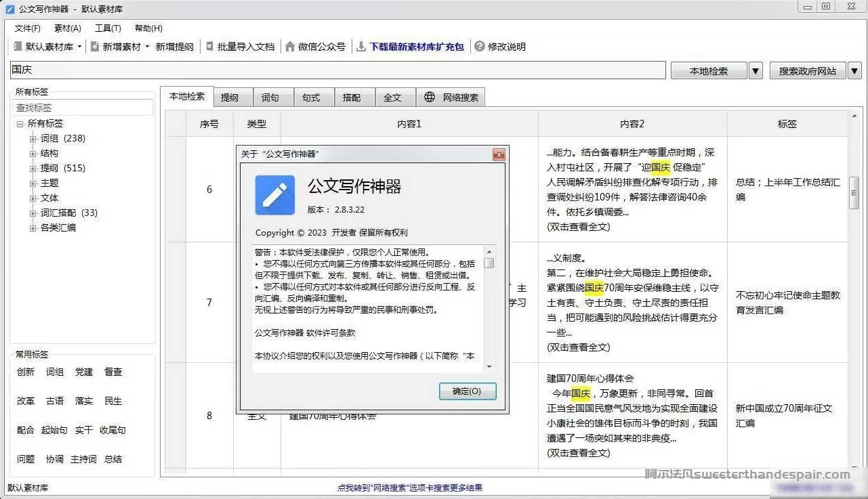Select the common tag 创新
This screenshot has height=499, width=868.
click(x=26, y=372)
